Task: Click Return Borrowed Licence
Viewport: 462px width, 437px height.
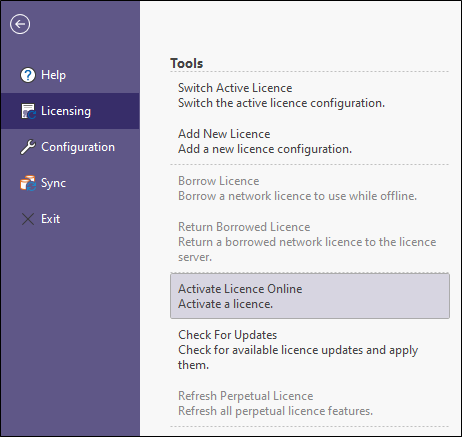Action: coord(310,242)
